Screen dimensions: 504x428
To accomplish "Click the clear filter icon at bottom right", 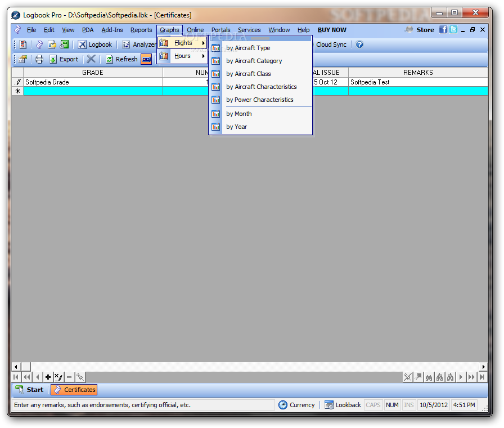I will (x=408, y=377).
